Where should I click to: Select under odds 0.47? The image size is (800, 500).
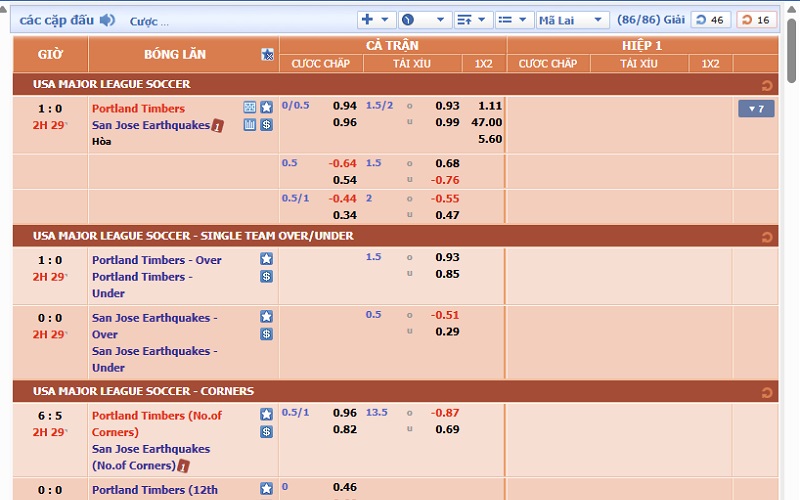[x=447, y=215]
